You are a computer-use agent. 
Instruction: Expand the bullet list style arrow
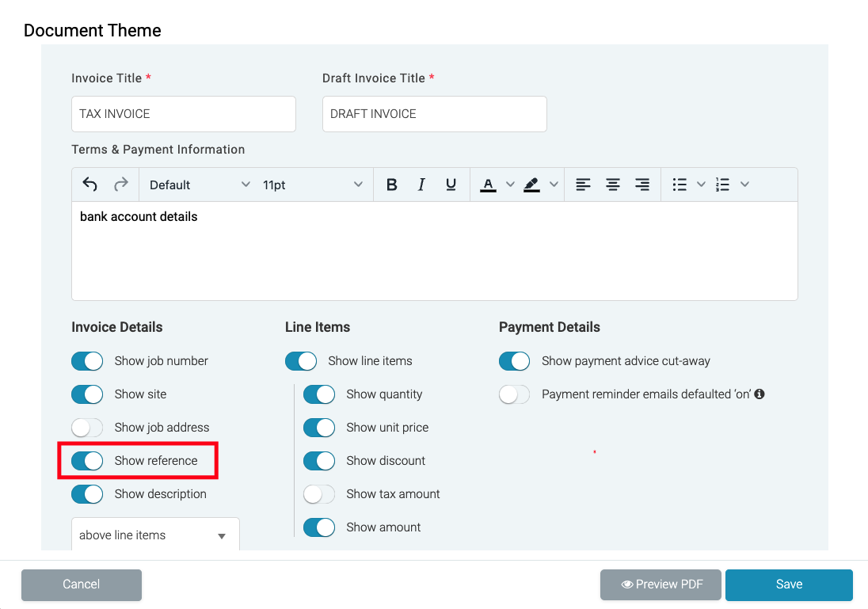coord(701,185)
